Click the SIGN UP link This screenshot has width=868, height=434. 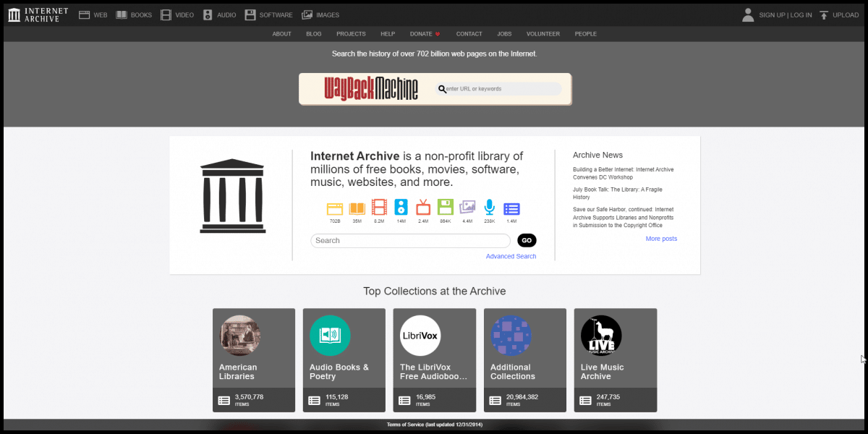773,15
